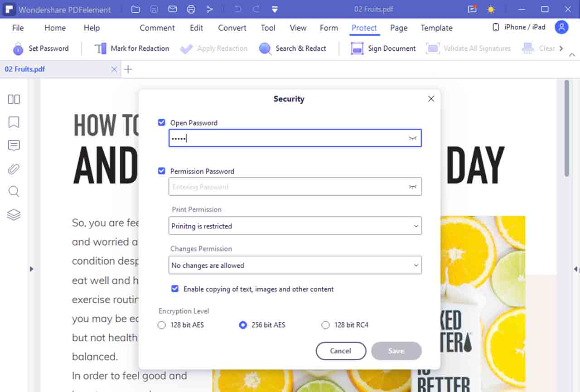Open the notification message icon
This screenshot has width=580, height=392.
pos(473,9)
